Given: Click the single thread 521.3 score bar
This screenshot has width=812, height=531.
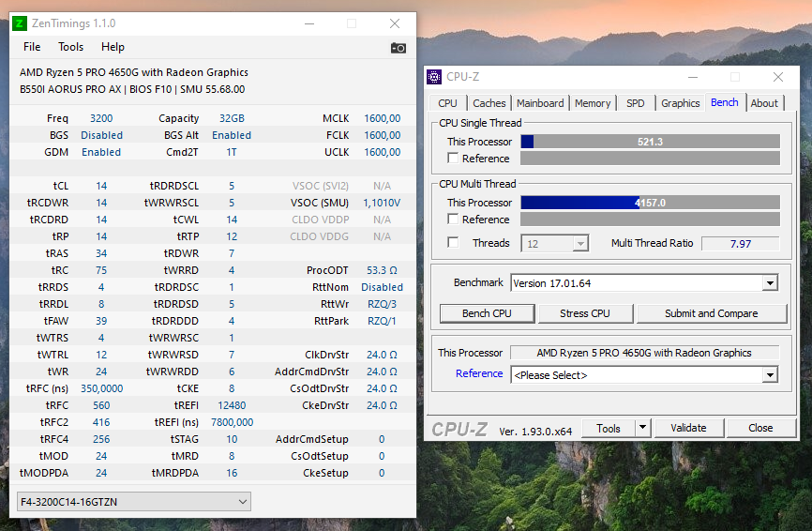Looking at the screenshot, I should 650,142.
